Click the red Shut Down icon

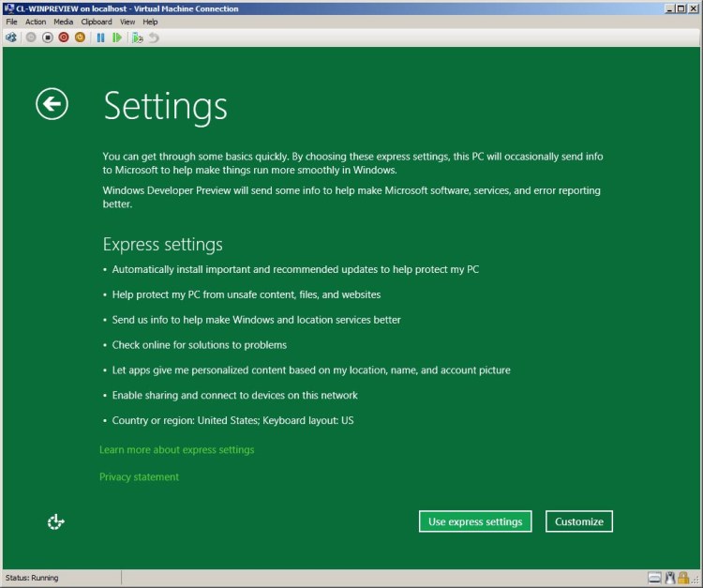64,38
